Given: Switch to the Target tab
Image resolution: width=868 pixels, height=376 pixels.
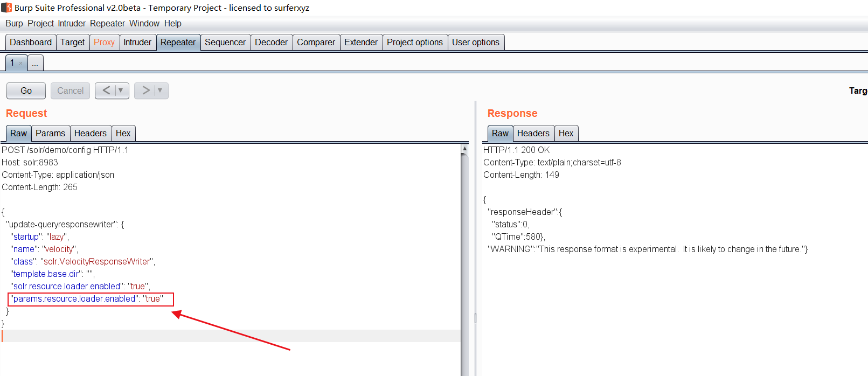Looking at the screenshot, I should pyautogui.click(x=72, y=42).
